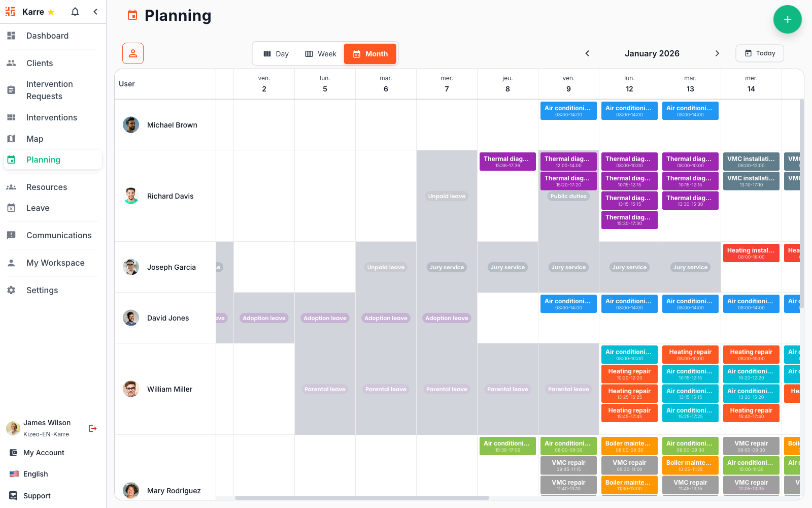This screenshot has height=508, width=812.
Task: Open Interventions using the grid icon
Action: click(x=11, y=117)
